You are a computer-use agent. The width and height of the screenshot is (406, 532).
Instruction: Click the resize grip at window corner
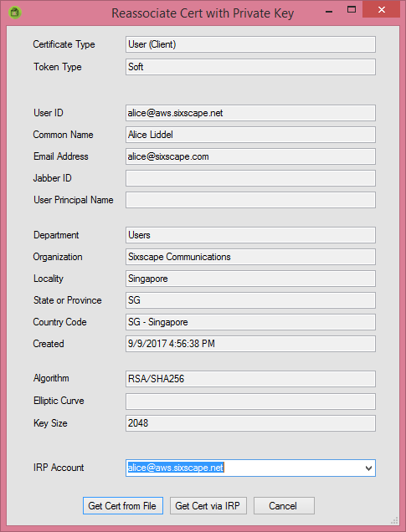click(394, 520)
